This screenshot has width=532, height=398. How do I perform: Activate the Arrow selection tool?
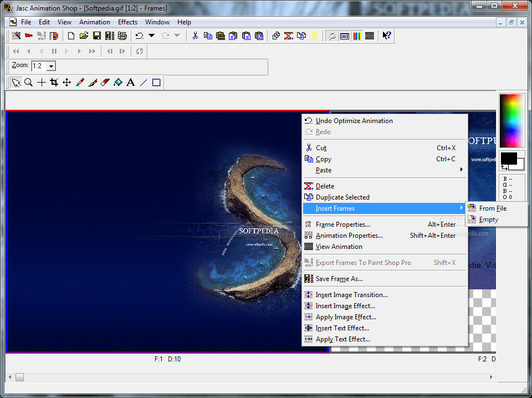click(x=16, y=82)
